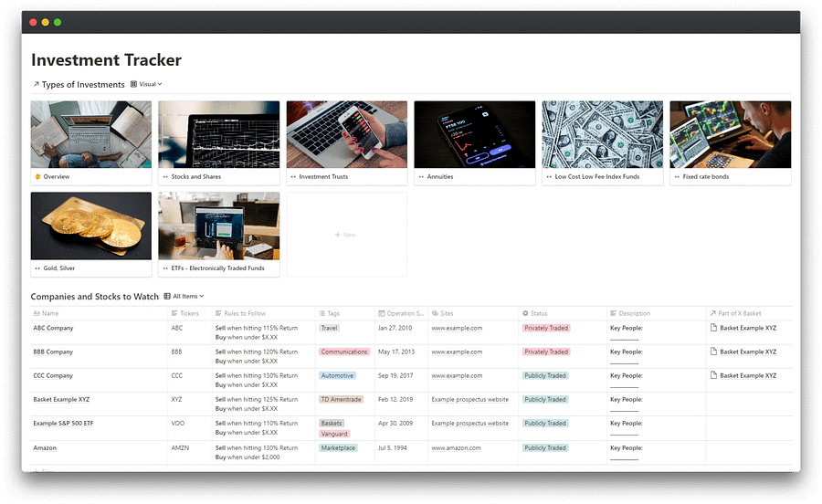The image size is (822, 504).
Task: Click the Status column header
Action: pyautogui.click(x=563, y=313)
